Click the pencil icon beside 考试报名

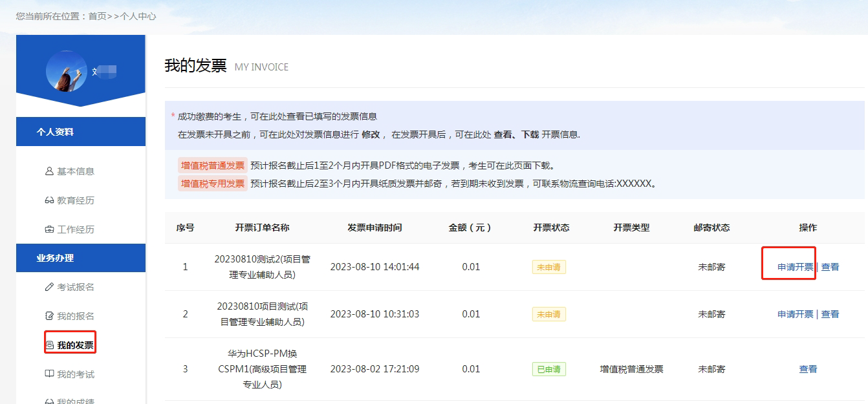pos(49,287)
